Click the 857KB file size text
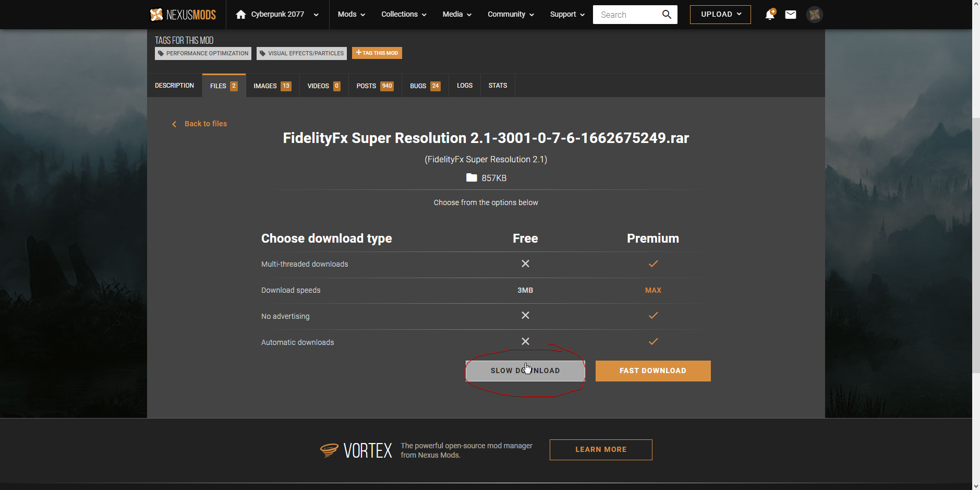Image resolution: width=980 pixels, height=490 pixels. (494, 178)
